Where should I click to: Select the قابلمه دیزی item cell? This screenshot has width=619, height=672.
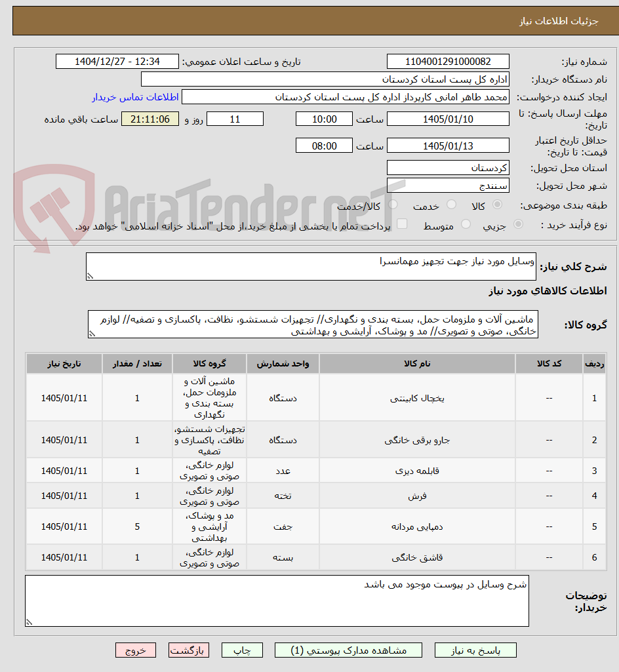417,471
